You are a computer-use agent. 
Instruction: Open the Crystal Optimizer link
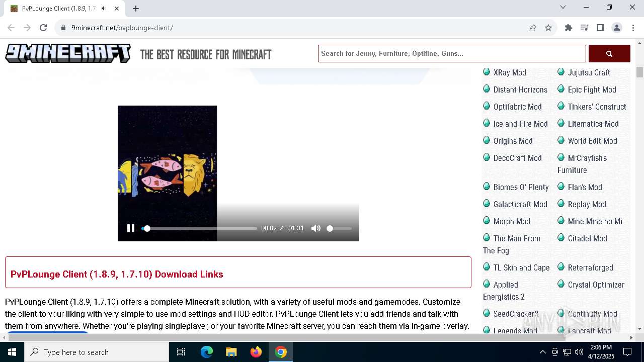click(x=596, y=285)
